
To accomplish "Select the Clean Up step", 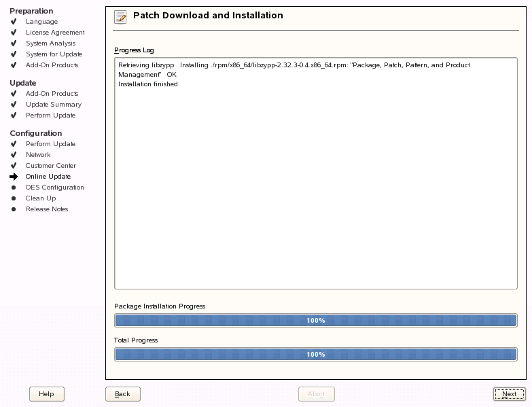I will 41,198.
